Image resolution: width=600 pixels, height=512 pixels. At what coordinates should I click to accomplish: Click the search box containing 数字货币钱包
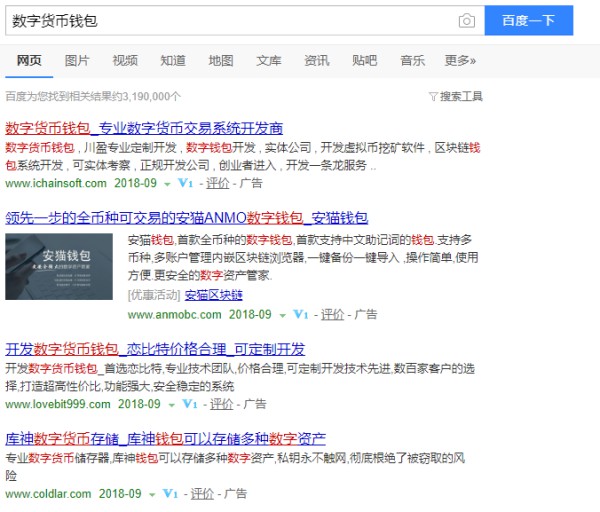click(245, 21)
